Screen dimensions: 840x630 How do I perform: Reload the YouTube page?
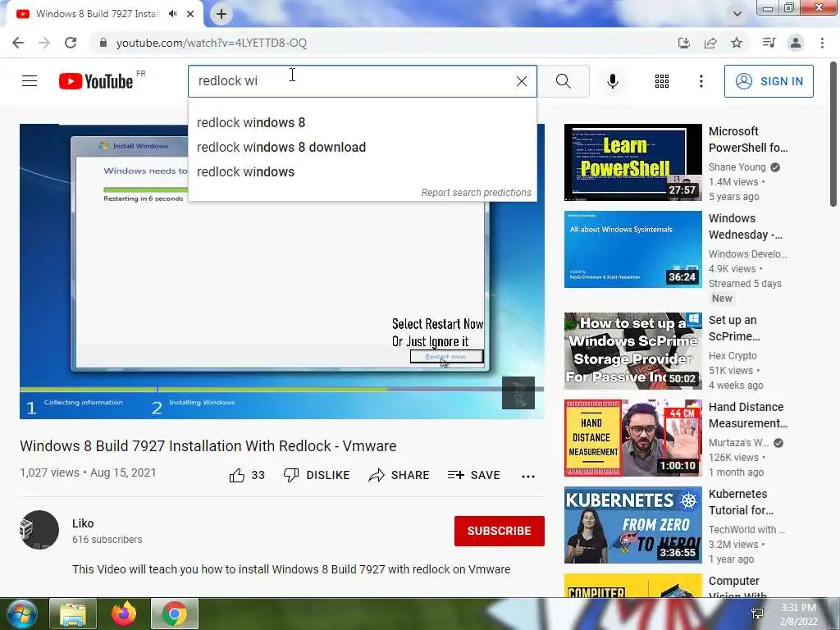(71, 43)
